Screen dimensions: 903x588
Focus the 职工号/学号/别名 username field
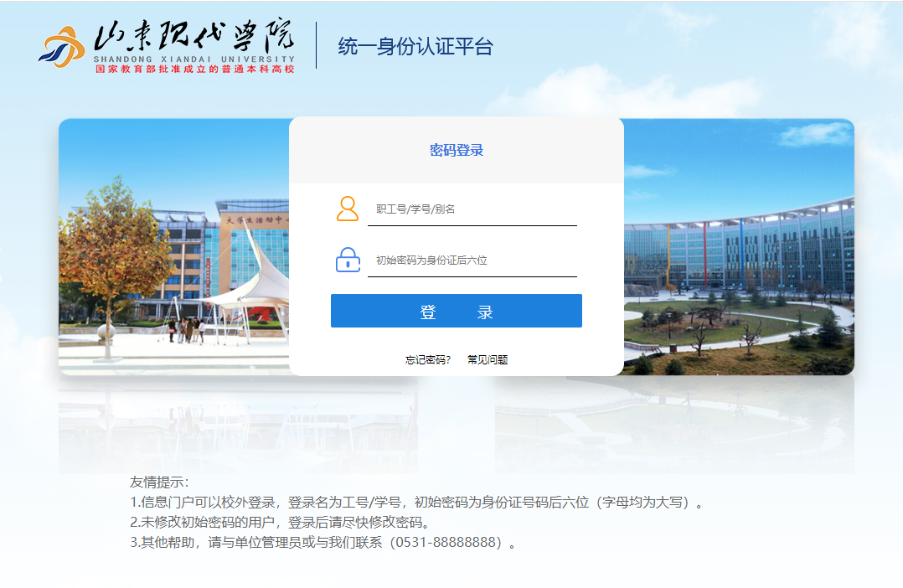coord(472,209)
